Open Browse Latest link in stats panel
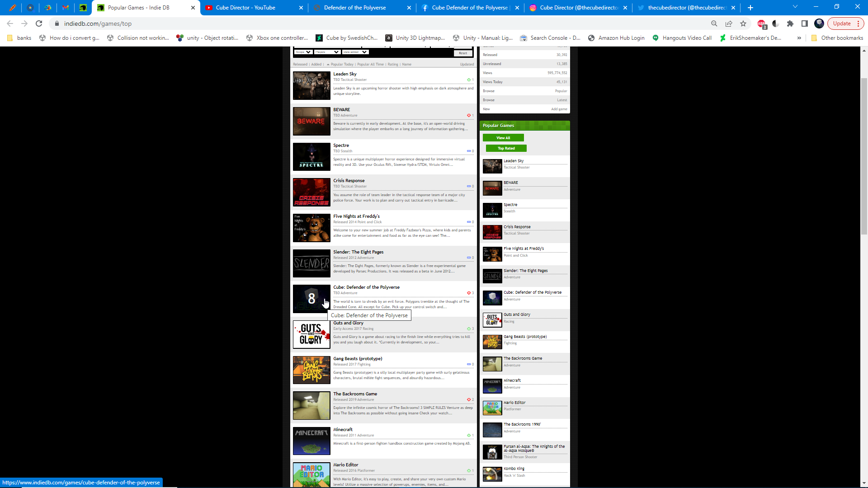This screenshot has height=488, width=868. (x=562, y=100)
